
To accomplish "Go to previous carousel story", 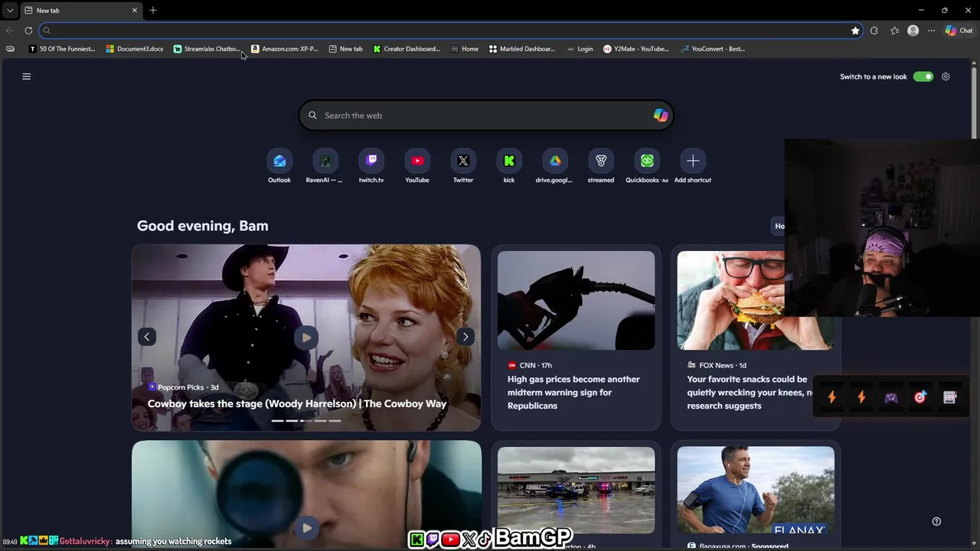I will pyautogui.click(x=147, y=337).
